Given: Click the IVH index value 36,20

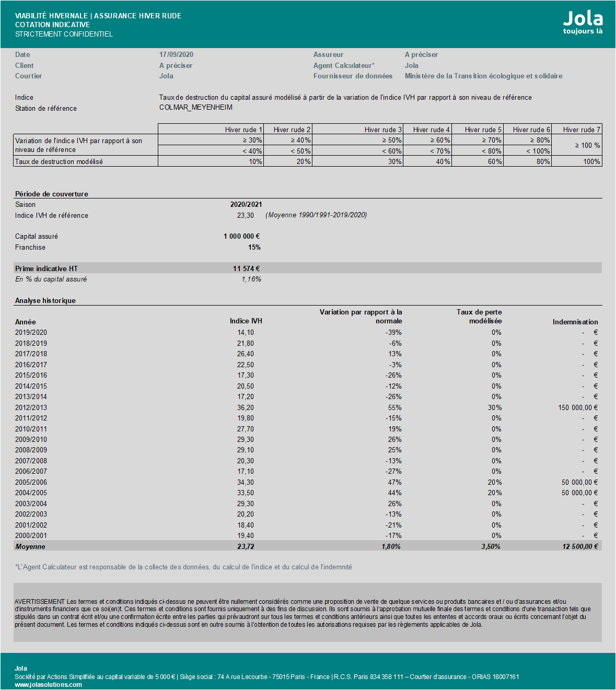Looking at the screenshot, I should (x=246, y=407).
